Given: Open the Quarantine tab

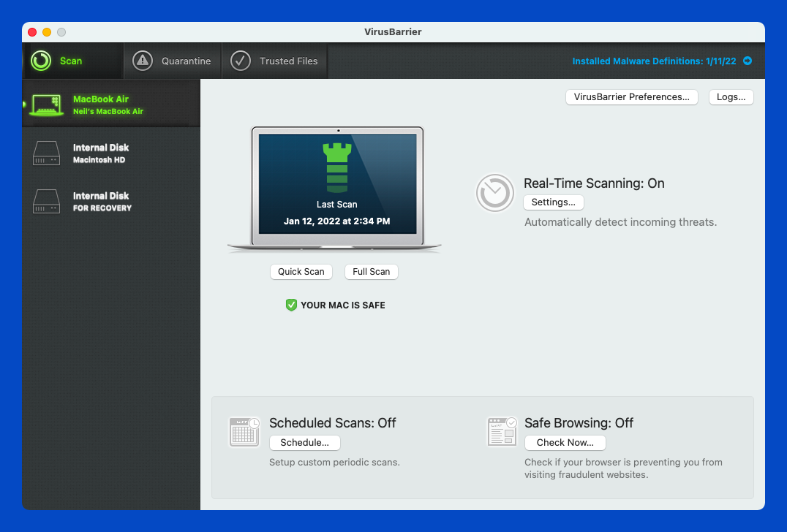Looking at the screenshot, I should (x=173, y=61).
